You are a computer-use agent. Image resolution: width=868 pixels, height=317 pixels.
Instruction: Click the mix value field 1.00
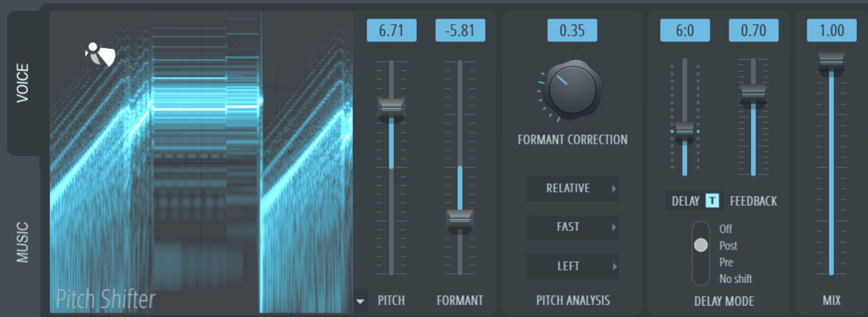832,31
